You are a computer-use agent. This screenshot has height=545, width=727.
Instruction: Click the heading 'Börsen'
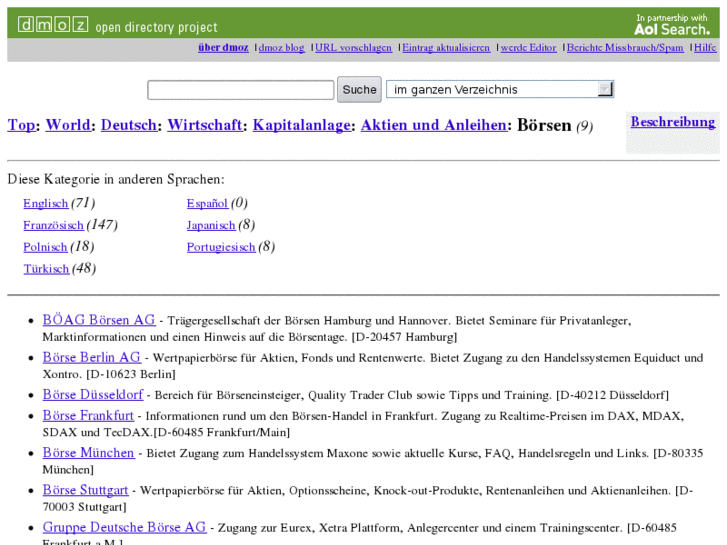544,125
